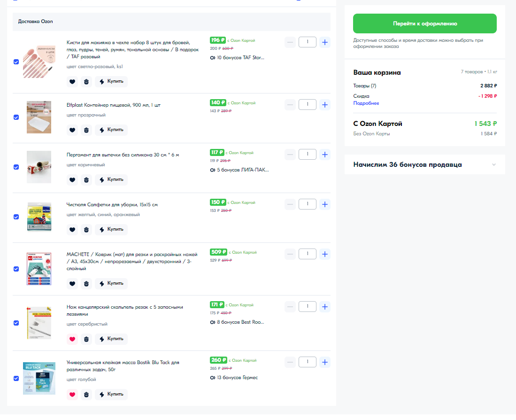Open makeup brushes product title

(x=132, y=49)
